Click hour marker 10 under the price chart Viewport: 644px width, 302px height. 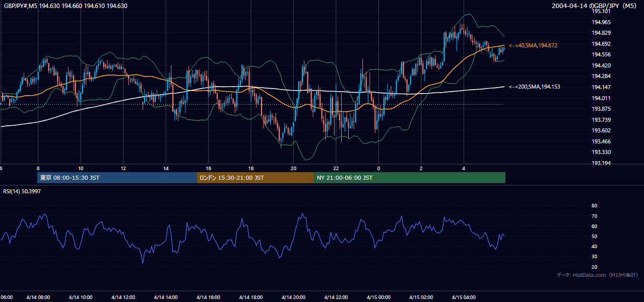pyautogui.click(x=81, y=169)
